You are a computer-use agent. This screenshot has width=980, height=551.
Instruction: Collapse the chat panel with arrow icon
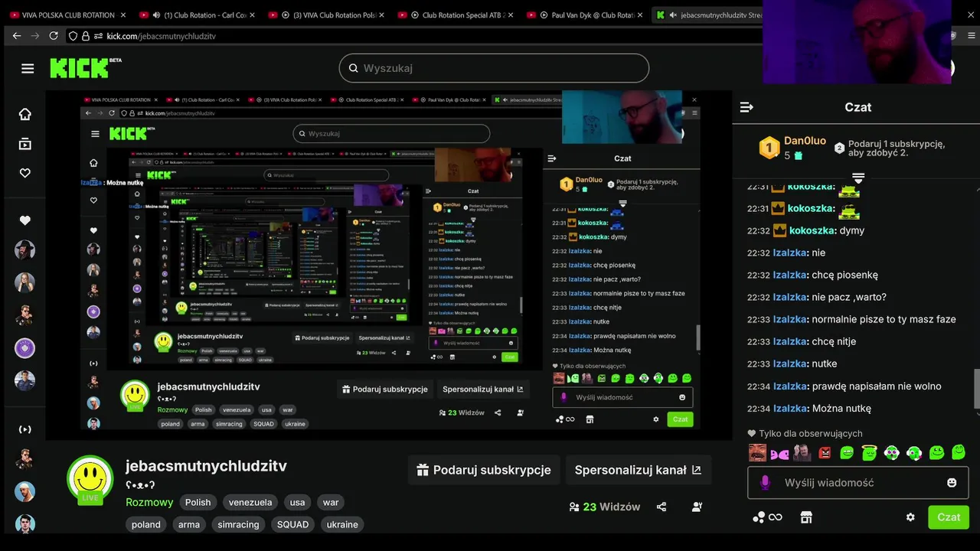pyautogui.click(x=747, y=107)
